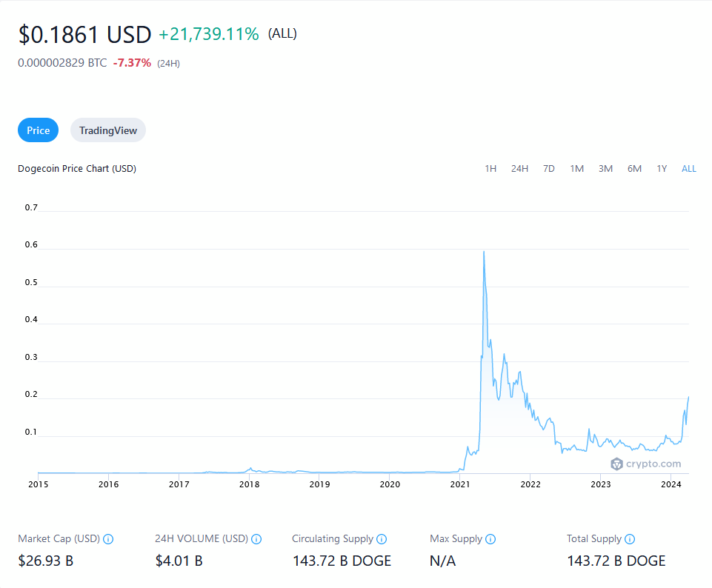The height and width of the screenshot is (588, 712).
Task: Select the ALL time range
Action: click(x=689, y=169)
